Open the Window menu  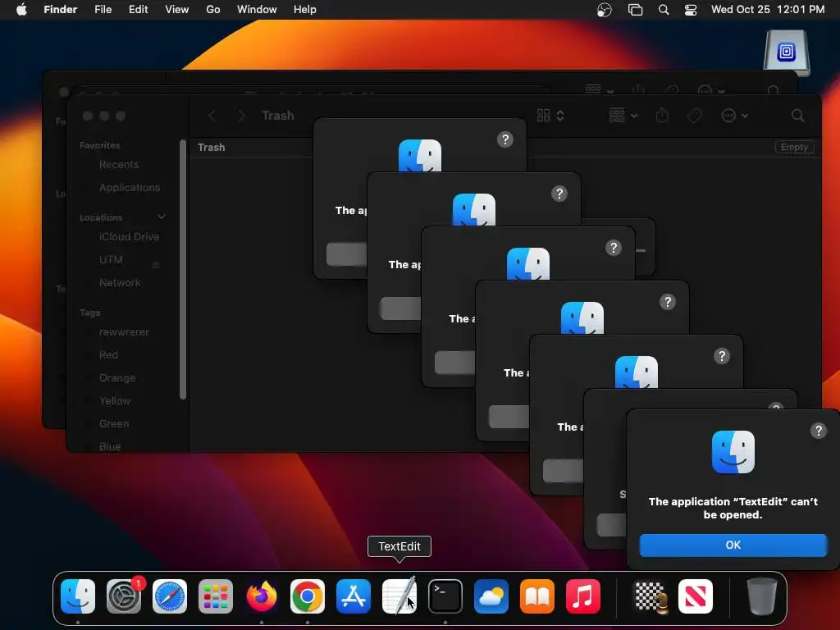pos(257,10)
